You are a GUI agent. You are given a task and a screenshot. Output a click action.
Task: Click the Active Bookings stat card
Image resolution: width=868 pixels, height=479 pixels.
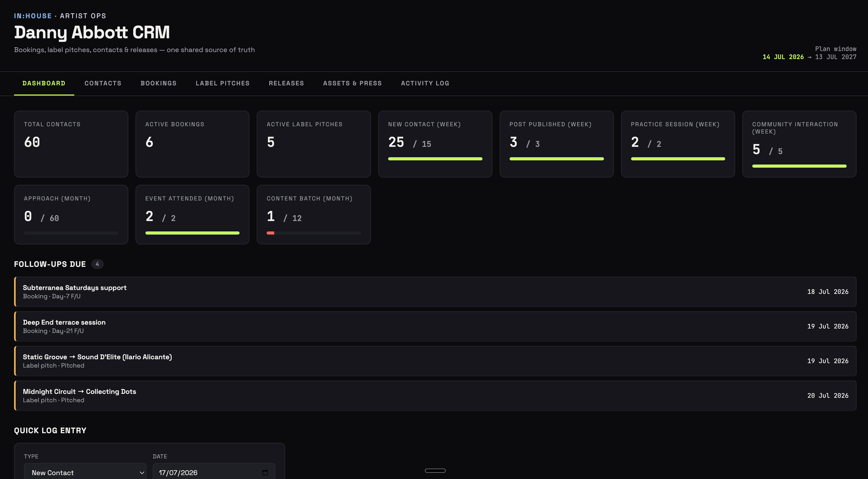pos(192,144)
